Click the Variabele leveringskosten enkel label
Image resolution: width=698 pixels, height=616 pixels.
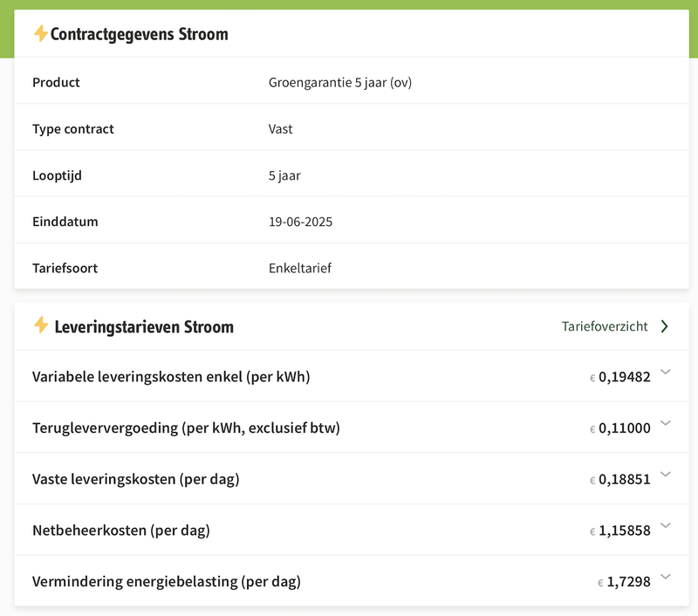[x=171, y=377]
